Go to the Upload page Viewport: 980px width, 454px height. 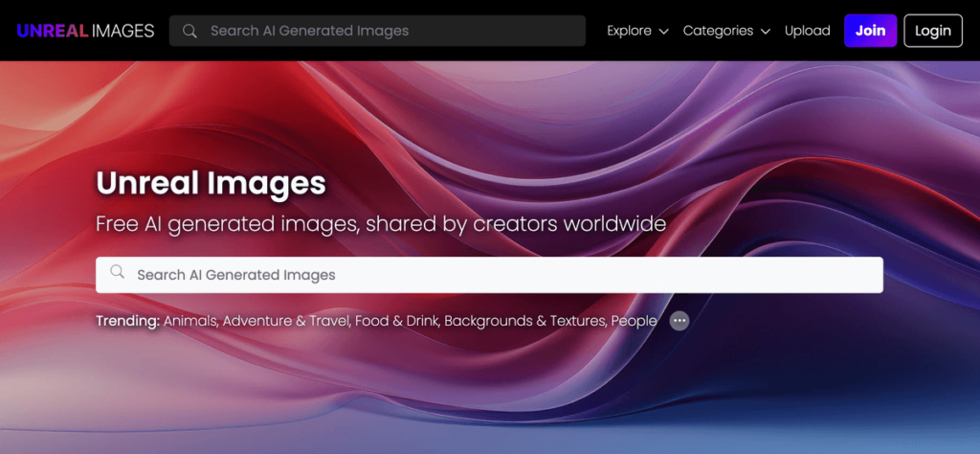tap(808, 31)
